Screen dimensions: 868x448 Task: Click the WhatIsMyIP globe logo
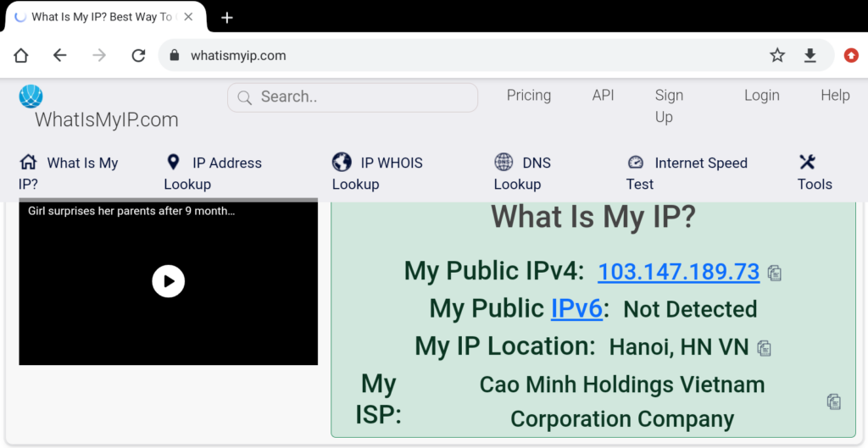[x=31, y=97]
